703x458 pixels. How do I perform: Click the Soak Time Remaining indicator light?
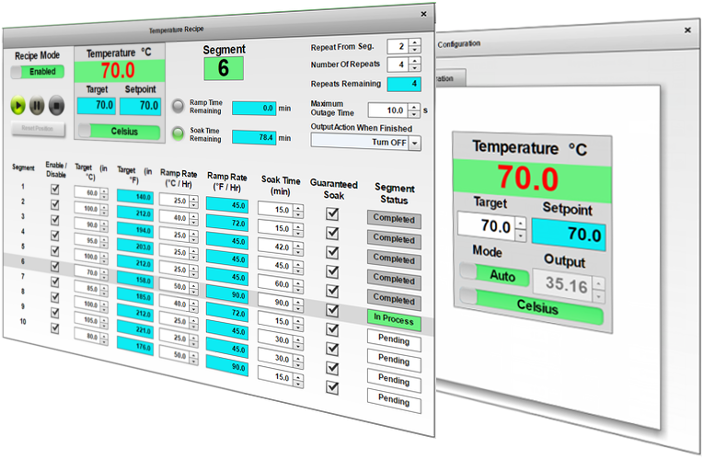click(178, 132)
